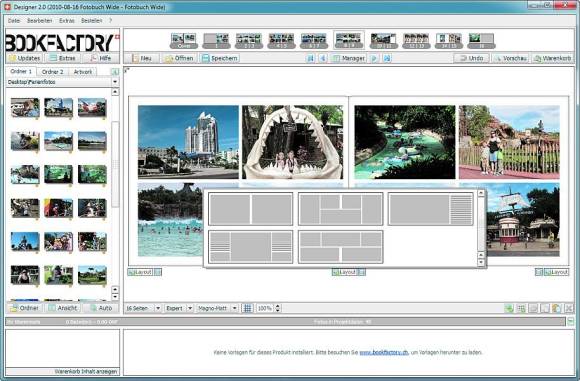Jump to last page arrow icon
Image resolution: width=580 pixels, height=381 pixels.
tap(387, 58)
